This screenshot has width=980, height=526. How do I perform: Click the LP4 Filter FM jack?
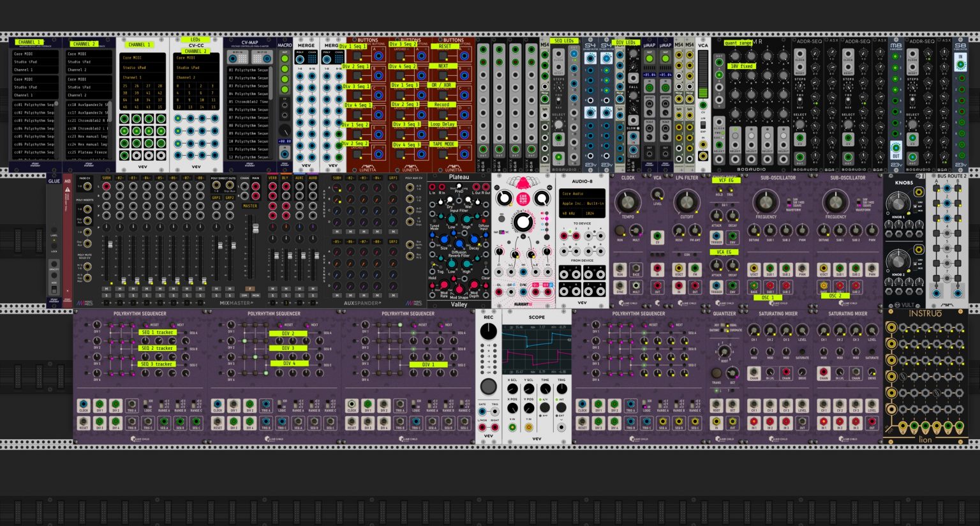(x=695, y=269)
